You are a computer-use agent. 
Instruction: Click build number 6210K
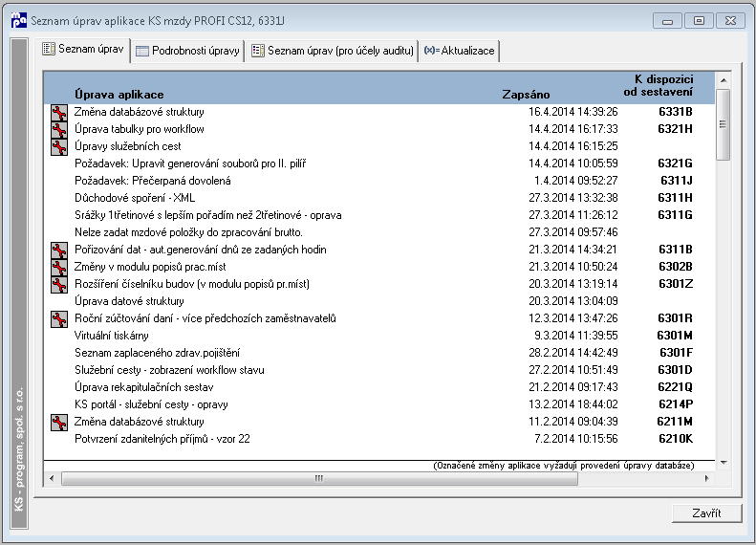676,439
